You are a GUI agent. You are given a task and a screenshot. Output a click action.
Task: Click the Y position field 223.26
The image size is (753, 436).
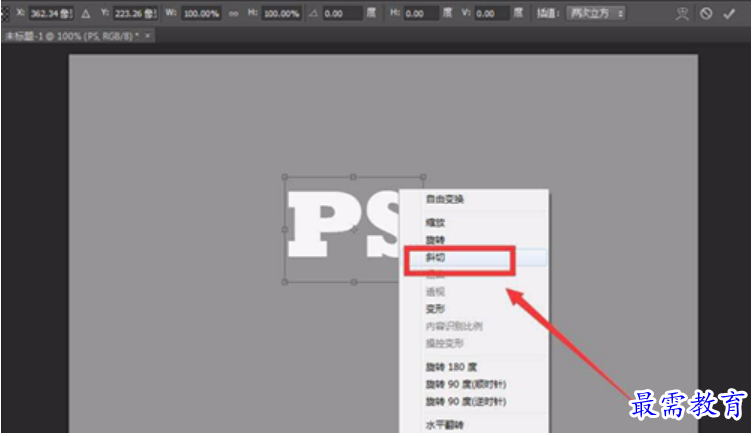[135, 13]
